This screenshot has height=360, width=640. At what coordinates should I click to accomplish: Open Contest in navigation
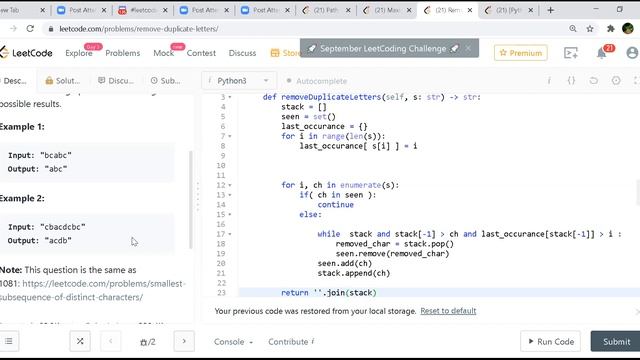pyautogui.click(x=201, y=53)
